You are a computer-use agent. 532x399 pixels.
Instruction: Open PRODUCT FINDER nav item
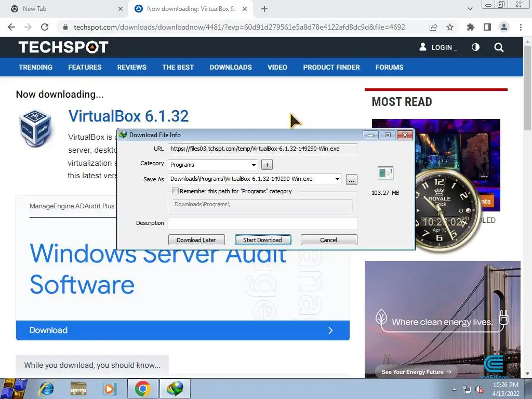[331, 67]
